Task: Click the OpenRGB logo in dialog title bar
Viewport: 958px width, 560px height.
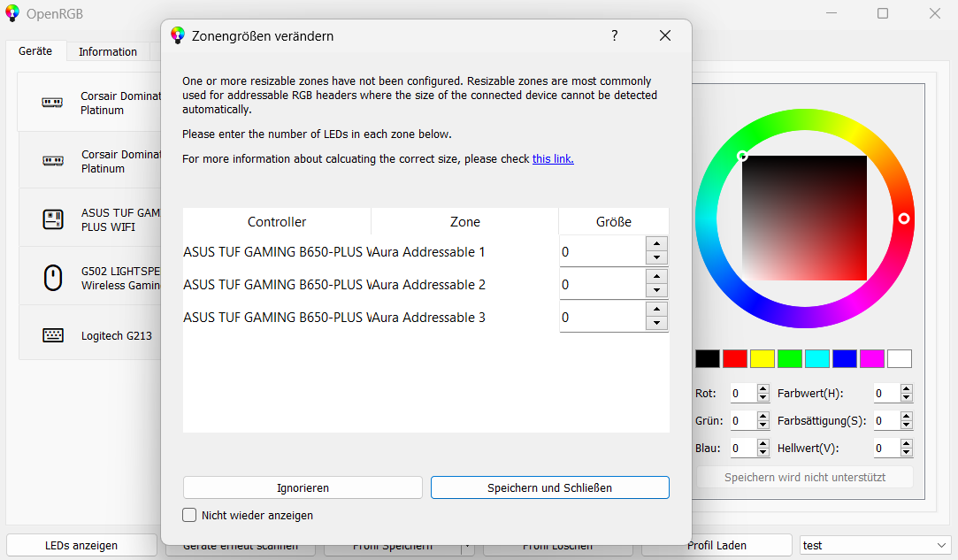Action: point(178,35)
